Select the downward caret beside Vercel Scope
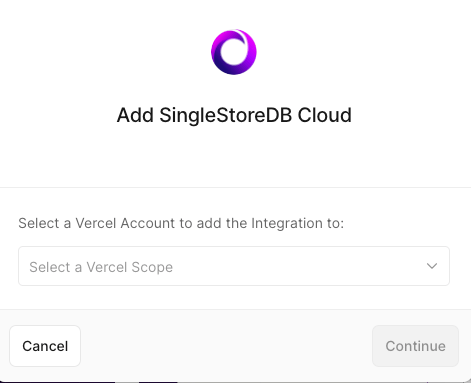Viewport: 471px width, 383px height. 432,266
